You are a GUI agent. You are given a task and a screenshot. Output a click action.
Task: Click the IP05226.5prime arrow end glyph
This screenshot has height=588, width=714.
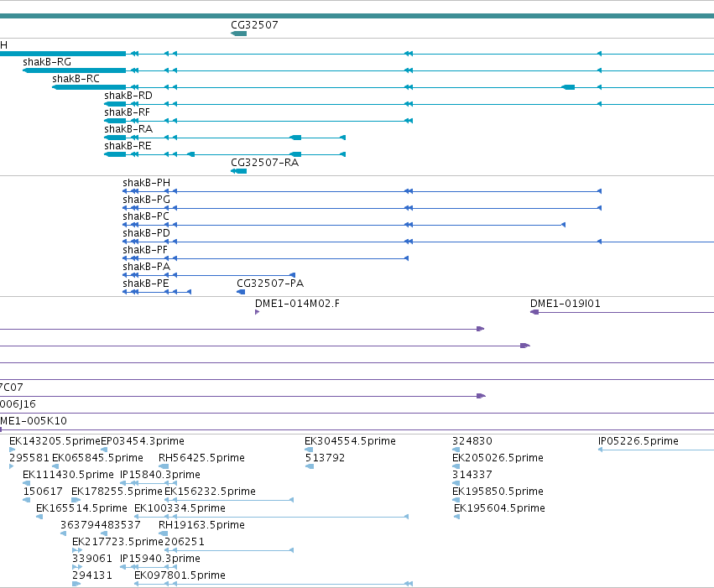(x=600, y=450)
